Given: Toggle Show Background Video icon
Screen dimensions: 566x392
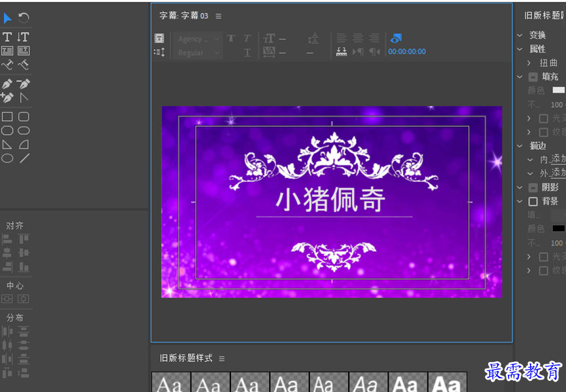Looking at the screenshot, I should (x=396, y=38).
